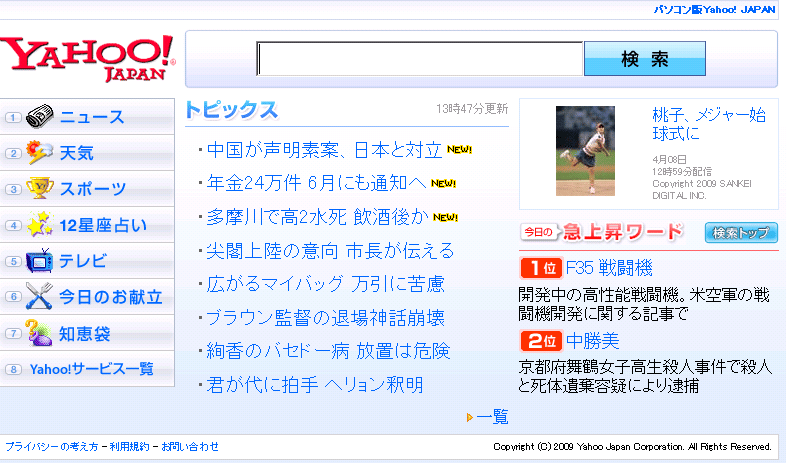Open headline 尖閣上陸の意向 市長が伝える
The image size is (786, 463).
330,251
